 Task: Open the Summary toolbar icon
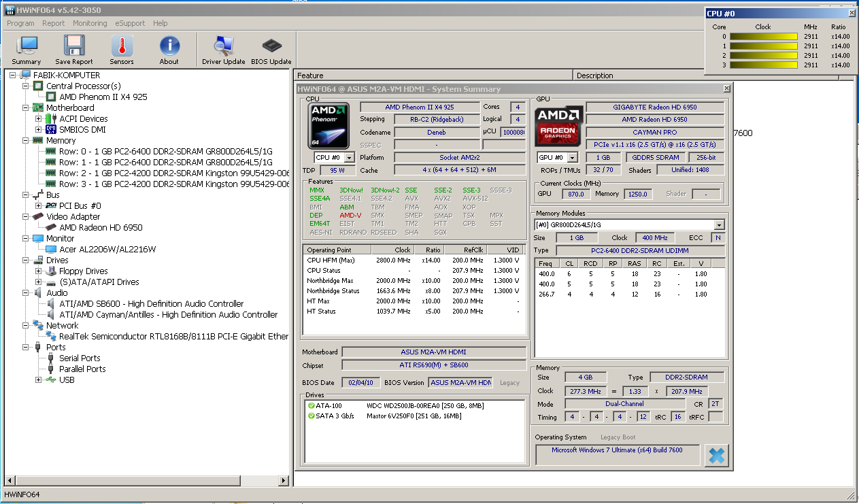pyautogui.click(x=27, y=50)
